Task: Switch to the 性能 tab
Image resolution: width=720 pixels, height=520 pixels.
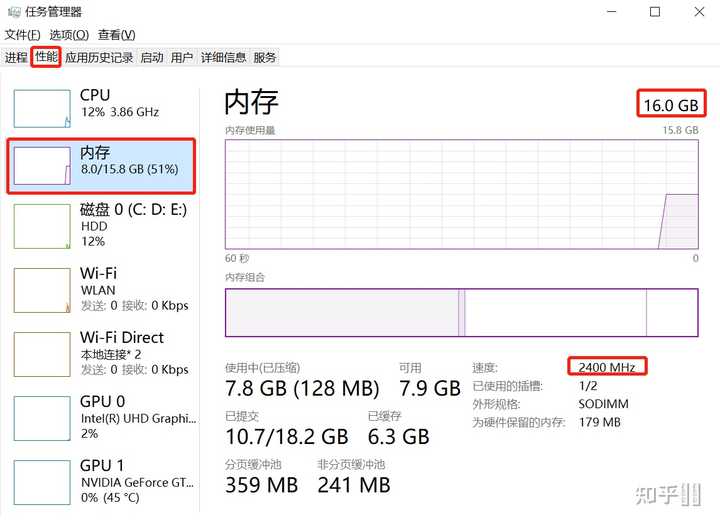Action: click(x=46, y=57)
